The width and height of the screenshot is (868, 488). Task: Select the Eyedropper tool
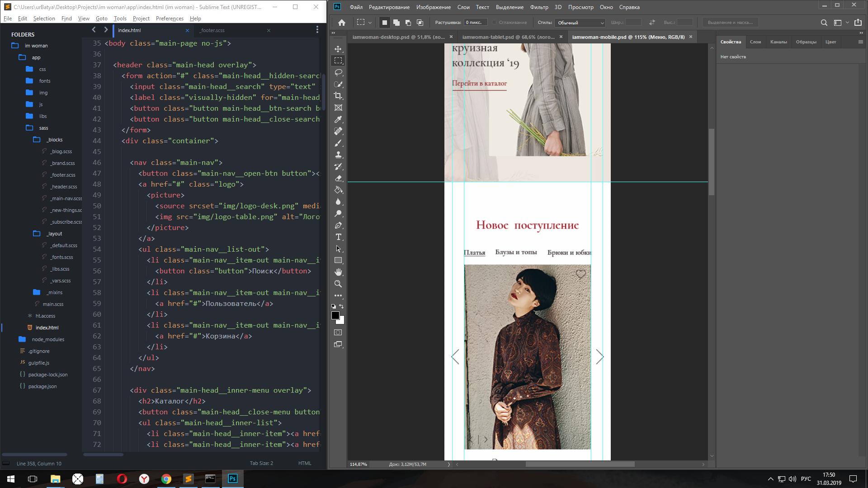coord(338,119)
